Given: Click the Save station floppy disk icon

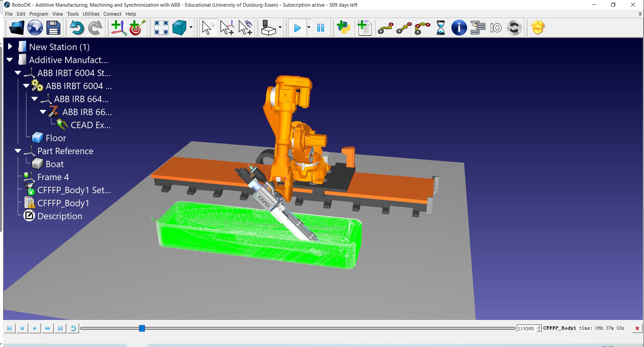Looking at the screenshot, I should pyautogui.click(x=53, y=28).
